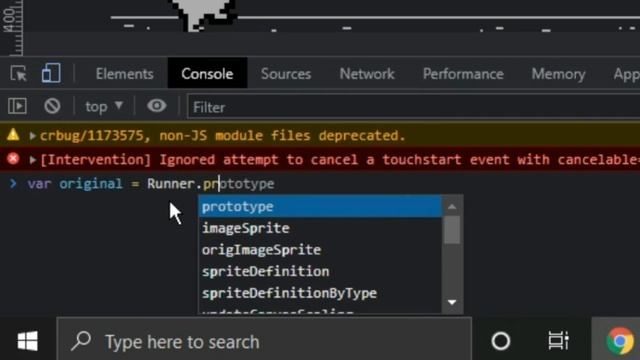Open Chrome from the taskbar
Screen dimensions: 640x360
tap(620, 340)
